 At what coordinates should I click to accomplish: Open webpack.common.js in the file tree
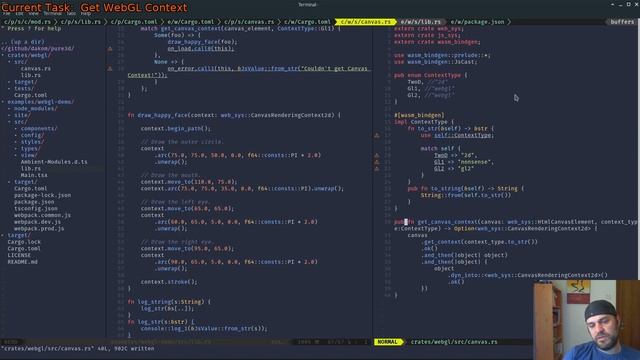coord(42,215)
